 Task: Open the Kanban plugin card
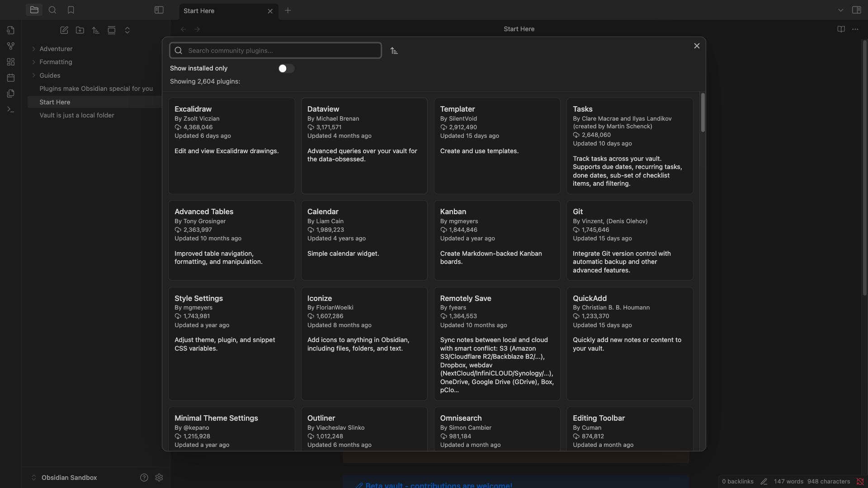[x=497, y=240]
